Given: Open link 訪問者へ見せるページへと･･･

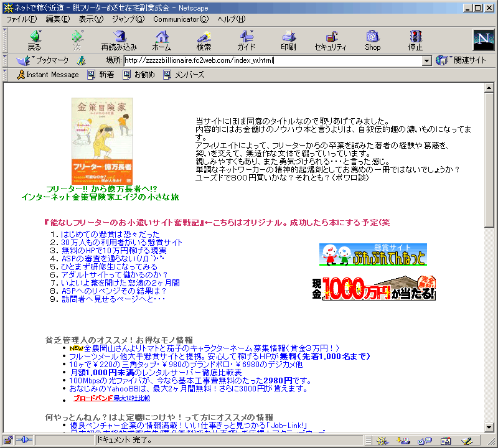Looking at the screenshot, I should (113, 299).
